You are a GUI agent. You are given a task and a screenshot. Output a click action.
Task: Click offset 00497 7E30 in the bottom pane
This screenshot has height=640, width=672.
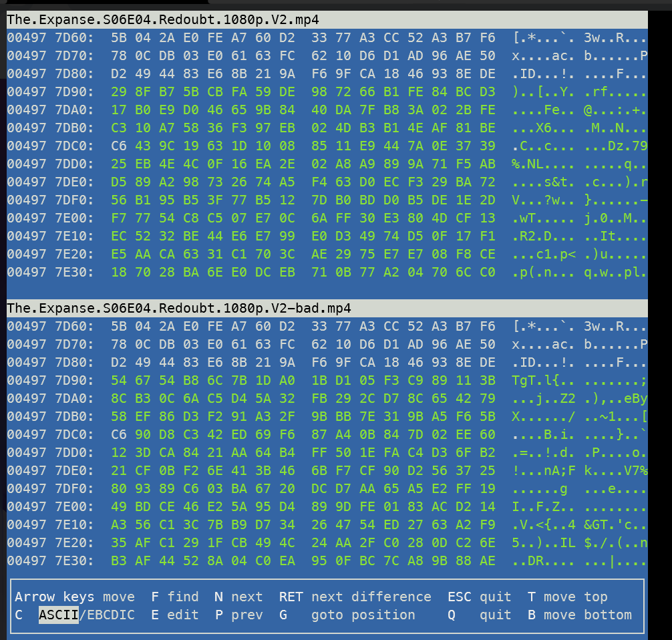pos(50,561)
